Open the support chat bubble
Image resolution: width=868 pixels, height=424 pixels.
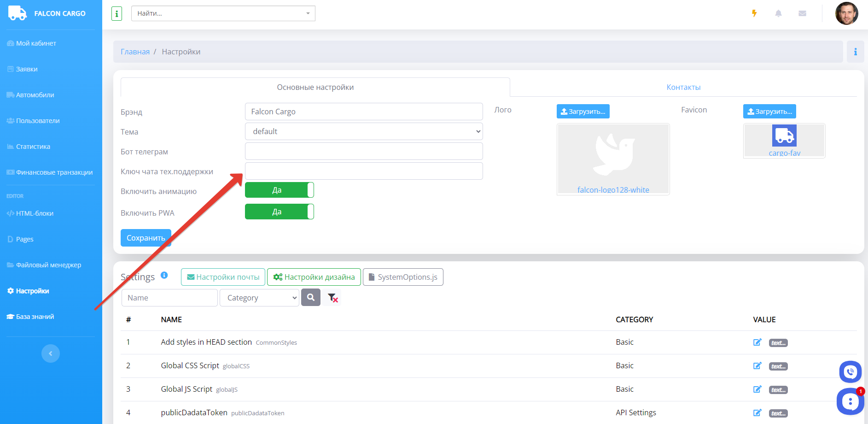pos(850,401)
